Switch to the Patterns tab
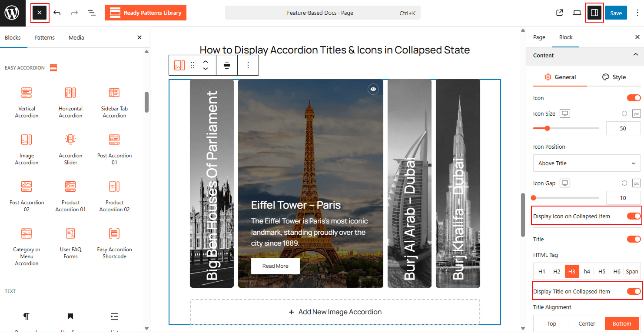This screenshot has width=644, height=333. [x=44, y=37]
